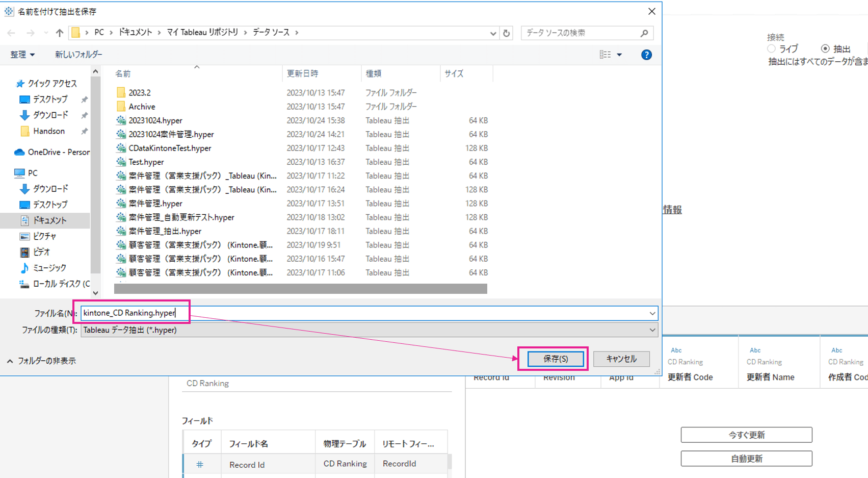
Task: Select Quick Access star item
Action: click(x=46, y=83)
